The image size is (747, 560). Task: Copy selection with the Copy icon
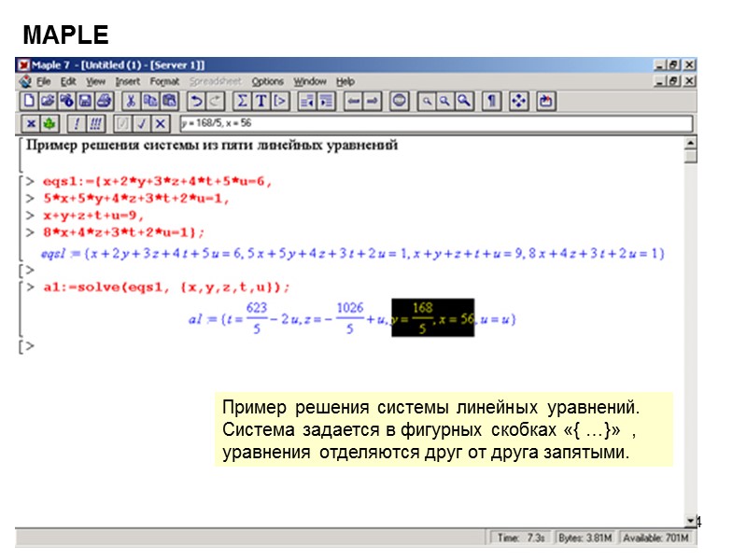(150, 101)
